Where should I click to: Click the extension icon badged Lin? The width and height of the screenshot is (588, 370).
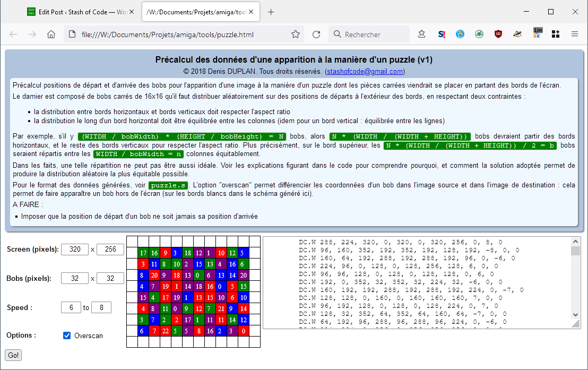[x=538, y=33]
